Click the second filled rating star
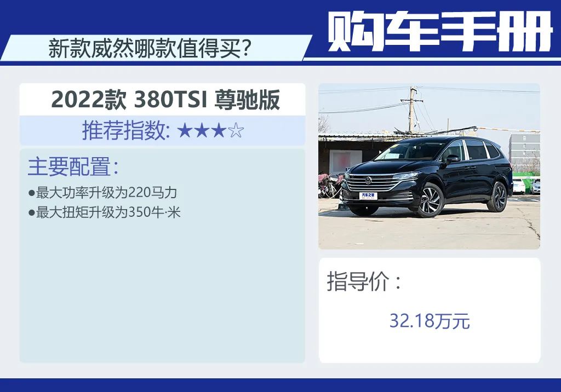This screenshot has height=392, width=561. coord(202,130)
